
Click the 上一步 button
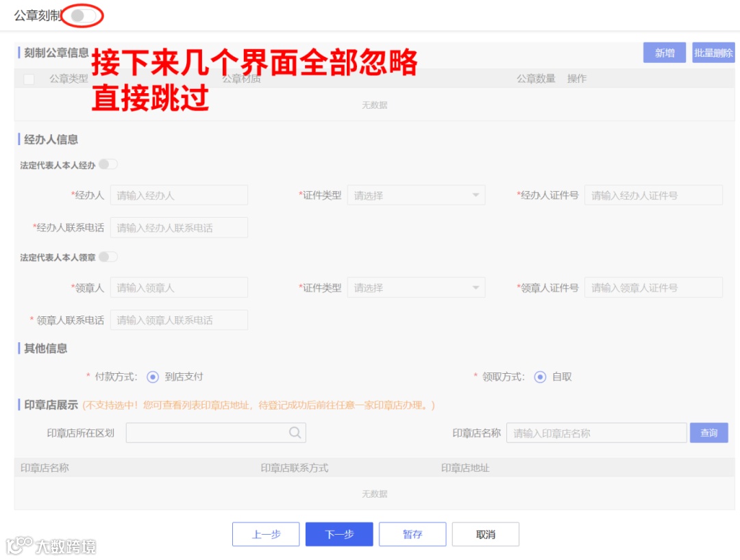tap(266, 534)
